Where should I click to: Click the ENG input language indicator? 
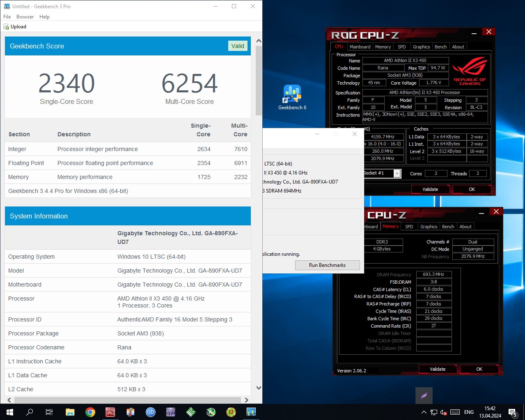469,412
